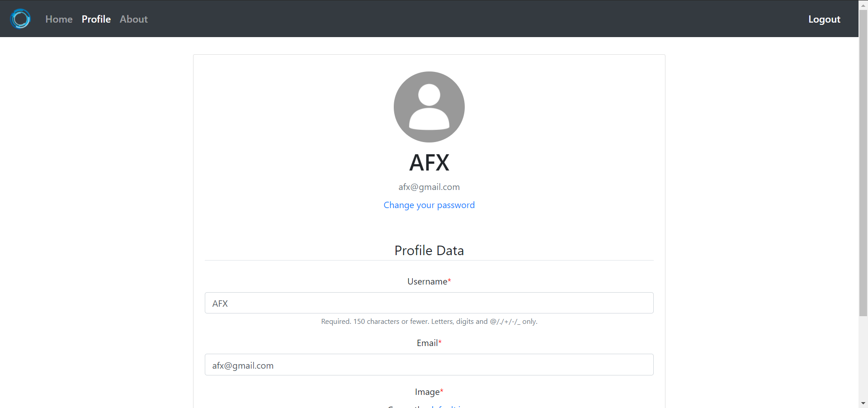Click the blue circular logo in navbar

click(x=20, y=19)
